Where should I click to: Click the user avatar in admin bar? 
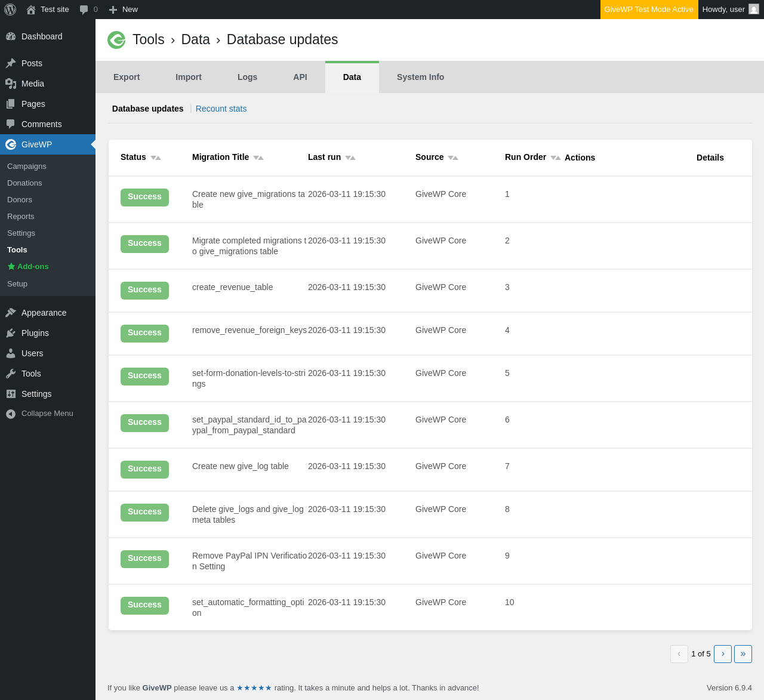(754, 10)
